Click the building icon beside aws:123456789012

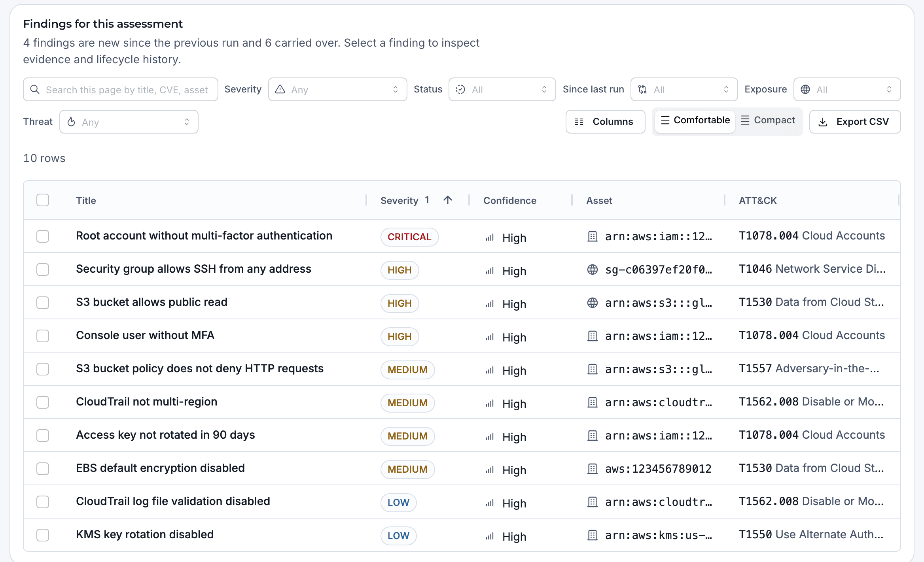tap(592, 469)
